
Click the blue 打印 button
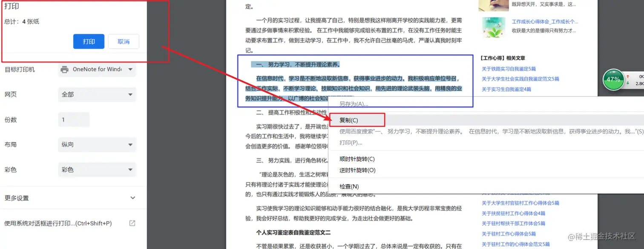click(x=89, y=41)
